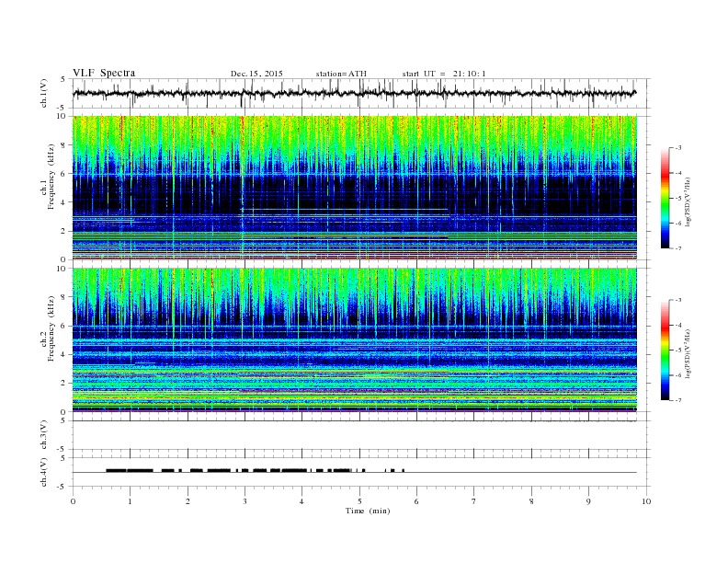Image resolution: width=728 pixels, height=563 pixels.
Task: Click the time axis tick label '0'
Action: tap(73, 501)
